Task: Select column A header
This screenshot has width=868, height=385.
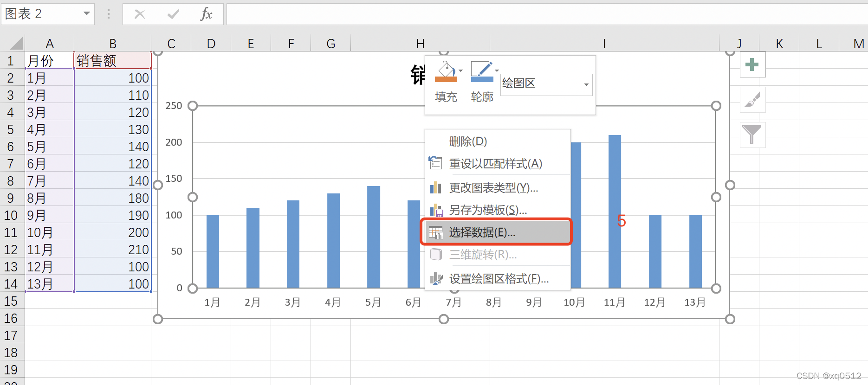Action: point(50,44)
